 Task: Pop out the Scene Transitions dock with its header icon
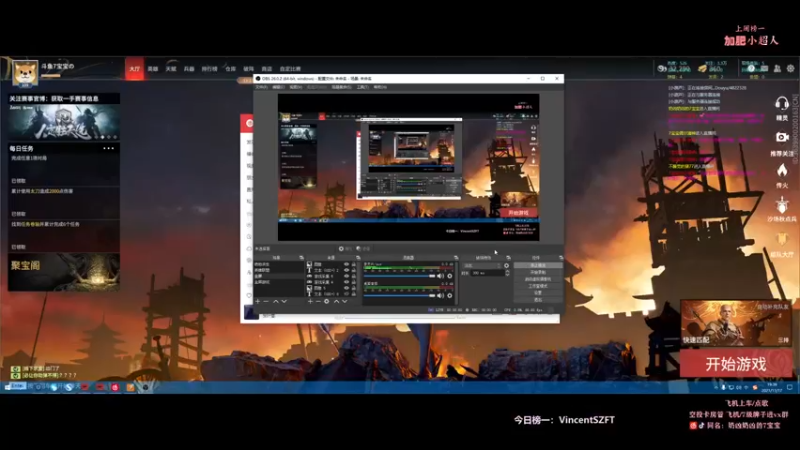509,258
